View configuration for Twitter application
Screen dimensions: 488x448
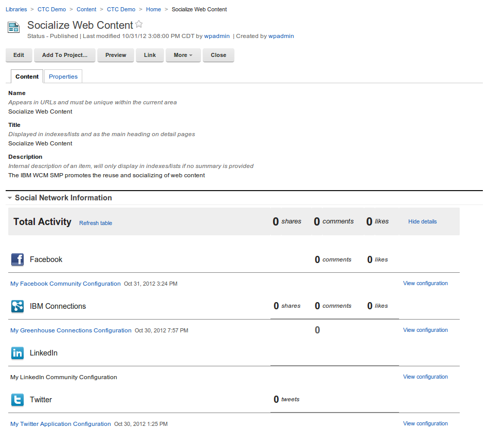[425, 423]
